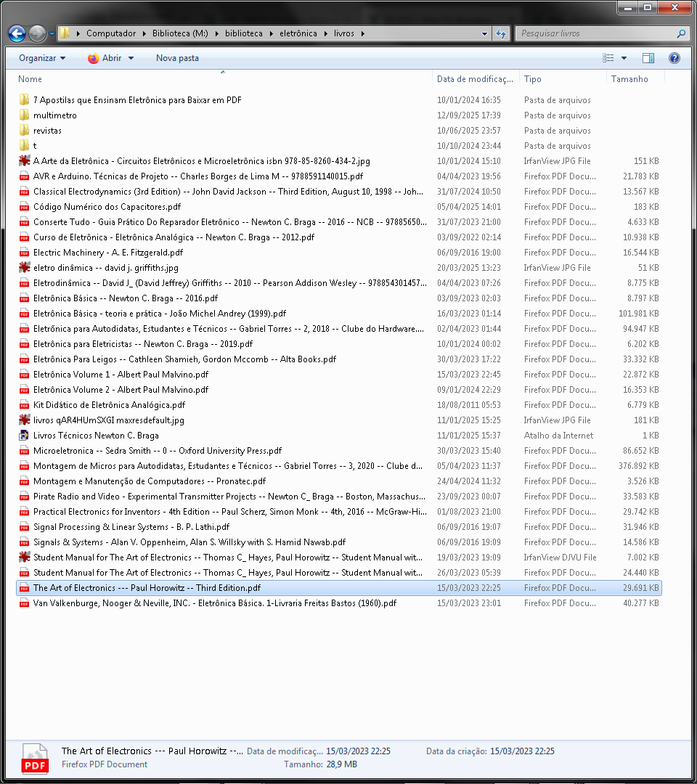The width and height of the screenshot is (697, 784).
Task: Open the Organizar menu
Action: [42, 58]
